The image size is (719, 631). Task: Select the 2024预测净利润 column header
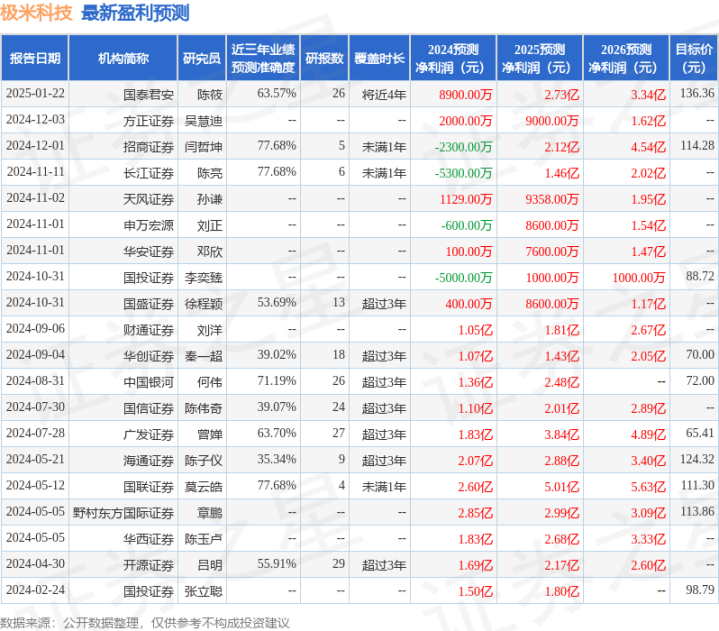pyautogui.click(x=453, y=58)
